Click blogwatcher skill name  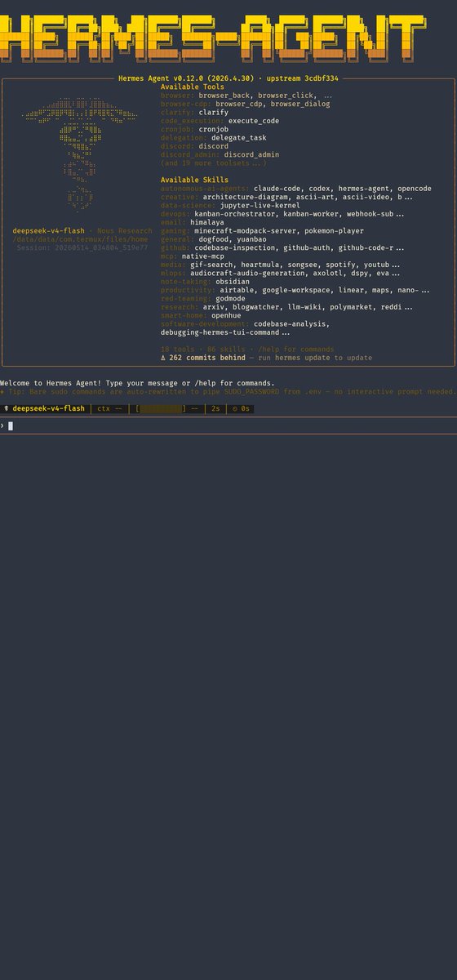click(256, 307)
